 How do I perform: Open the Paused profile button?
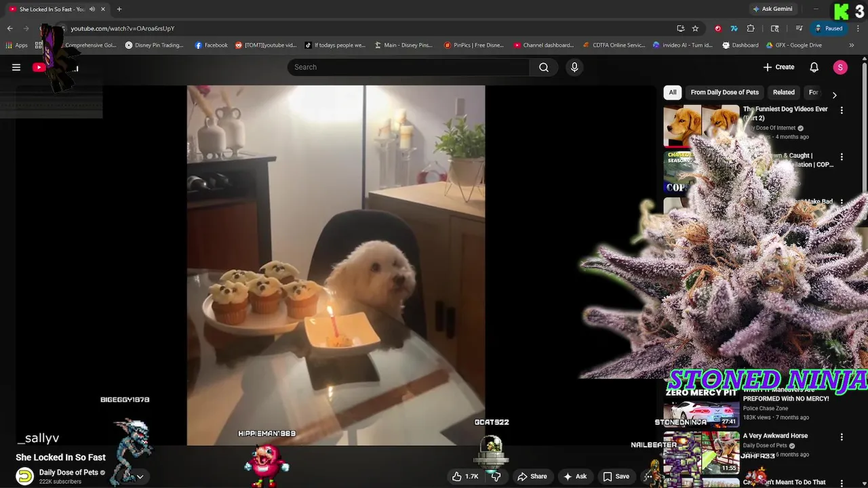pos(829,28)
